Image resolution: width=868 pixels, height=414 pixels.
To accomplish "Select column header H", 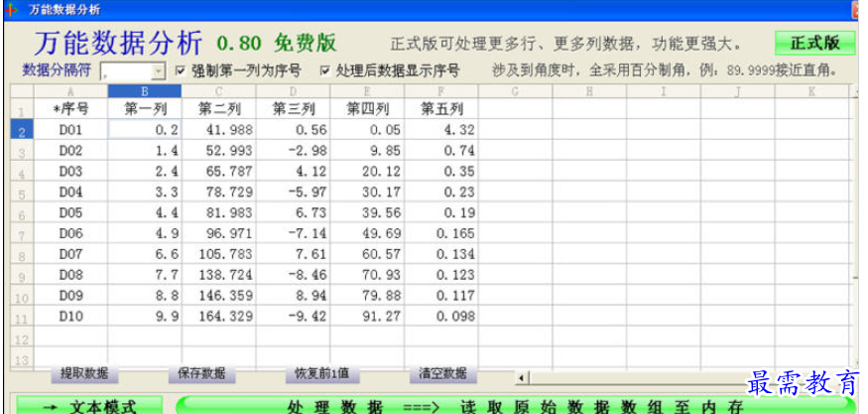I will 589,91.
